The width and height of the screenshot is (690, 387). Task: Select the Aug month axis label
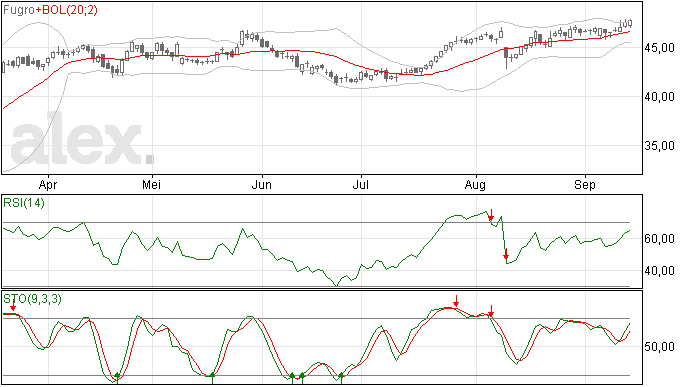pos(475,185)
